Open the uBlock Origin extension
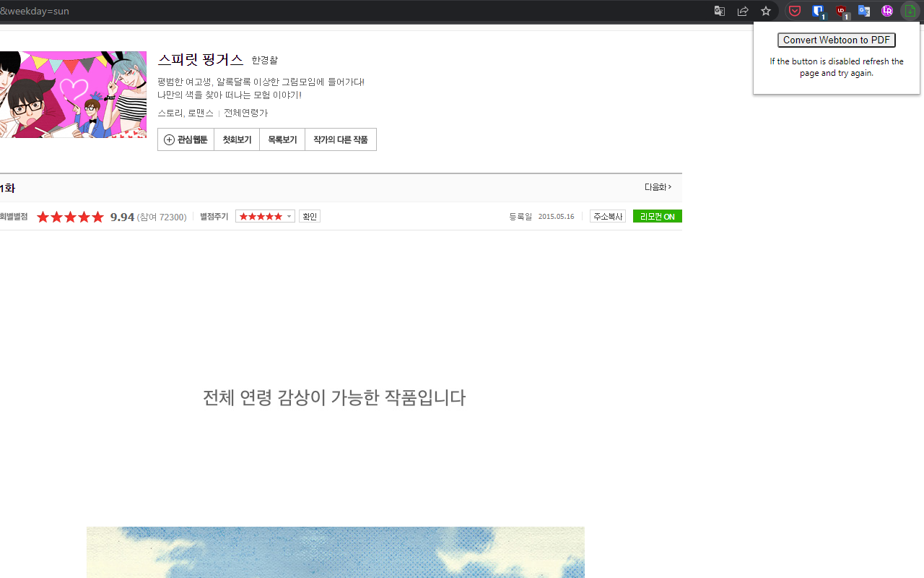The width and height of the screenshot is (924, 578). [x=841, y=11]
